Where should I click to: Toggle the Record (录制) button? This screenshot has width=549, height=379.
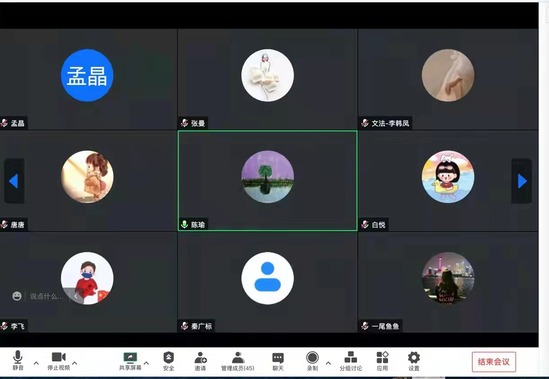[312, 361]
